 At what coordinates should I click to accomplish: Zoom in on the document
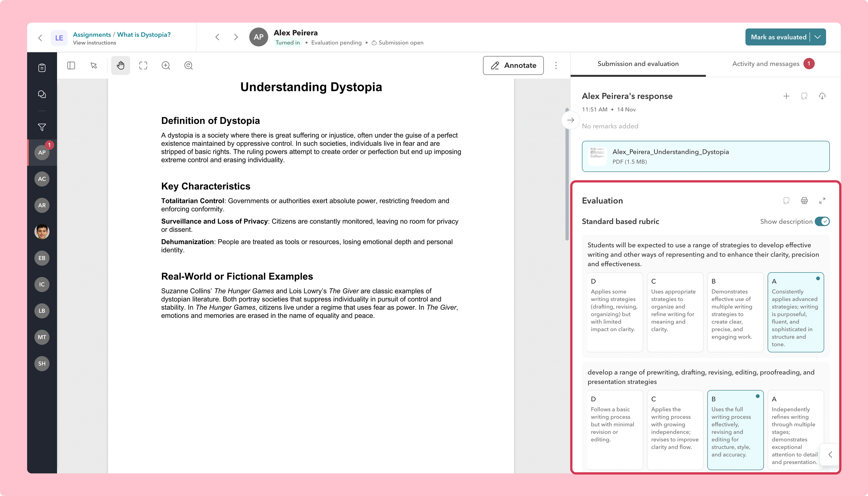166,65
